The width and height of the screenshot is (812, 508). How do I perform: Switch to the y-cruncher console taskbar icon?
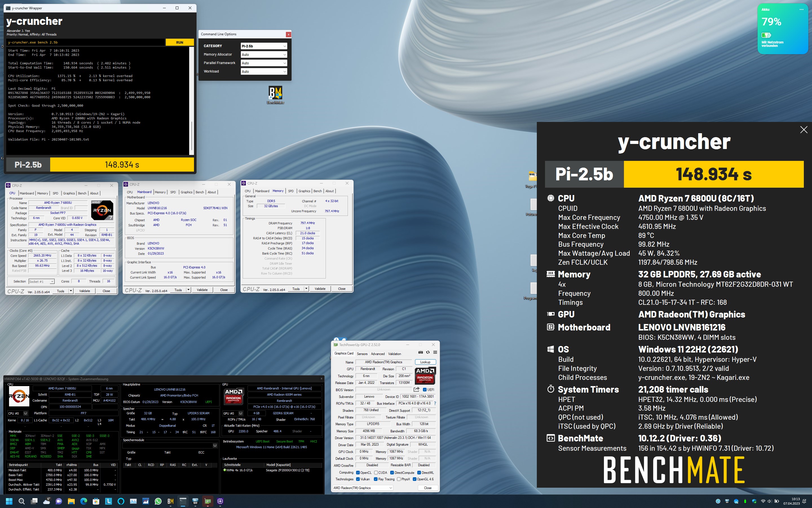tap(183, 501)
